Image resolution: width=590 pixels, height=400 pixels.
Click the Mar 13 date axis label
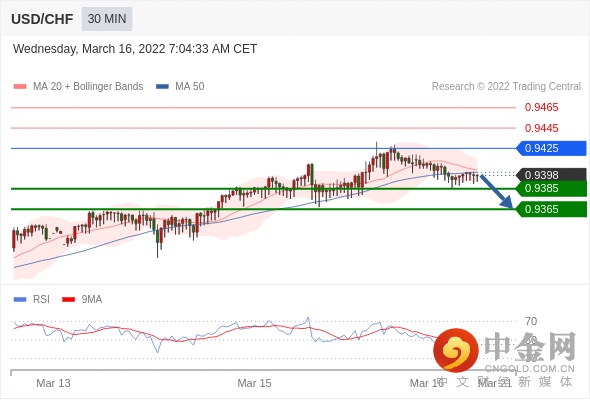pos(53,383)
